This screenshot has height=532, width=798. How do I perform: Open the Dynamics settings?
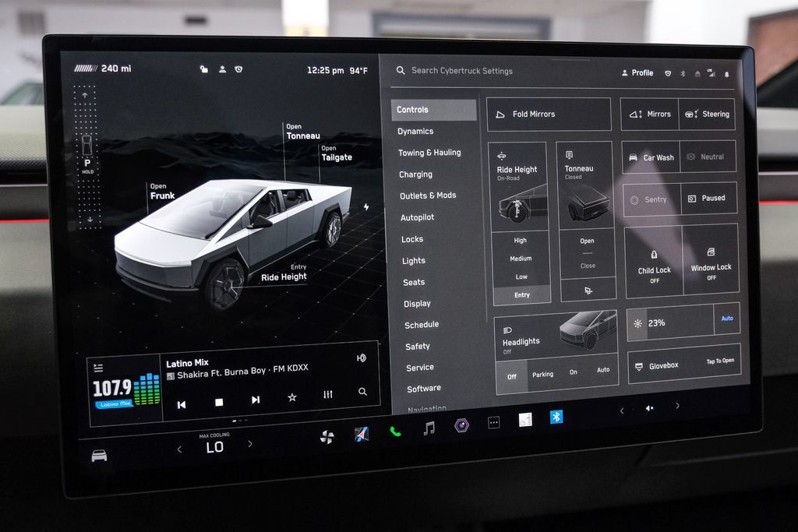click(415, 131)
